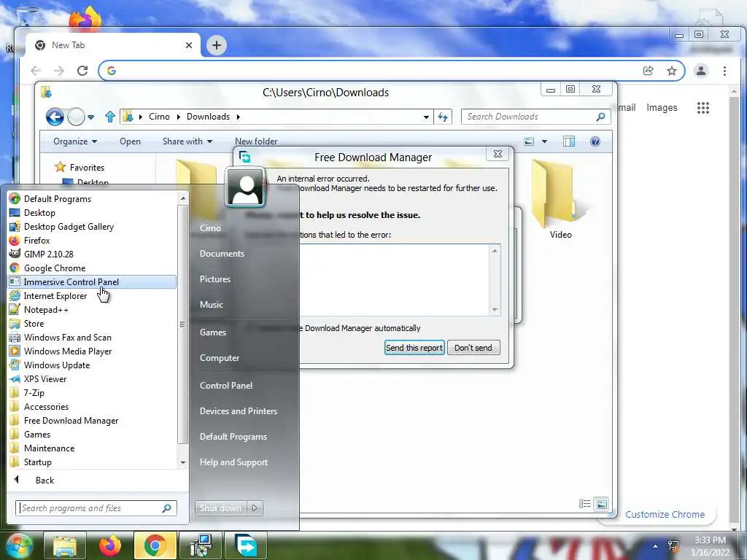This screenshot has width=747, height=560.
Task: Open Control Panel from start menu right pane
Action: pyautogui.click(x=226, y=386)
